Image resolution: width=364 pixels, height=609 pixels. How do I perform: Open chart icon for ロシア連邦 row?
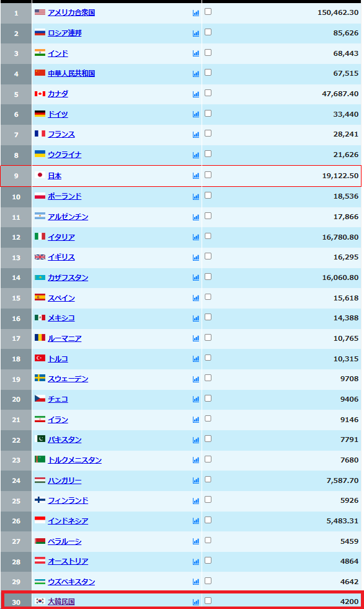195,34
